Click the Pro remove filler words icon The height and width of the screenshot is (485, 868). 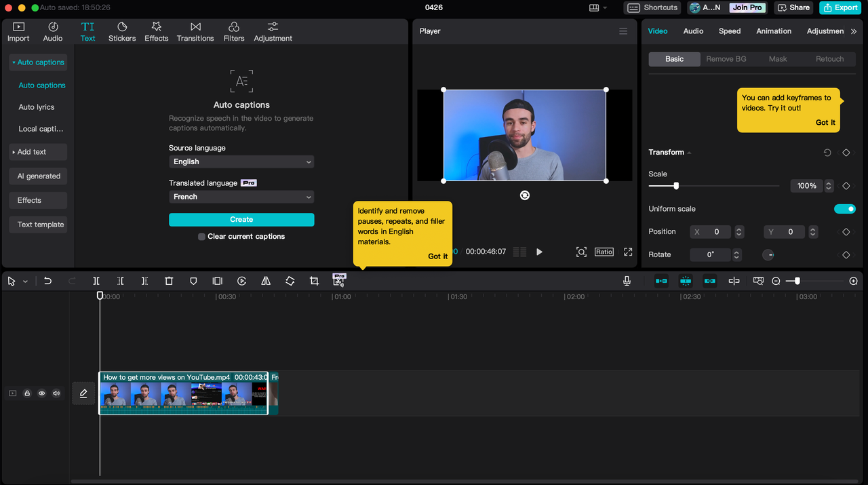pyautogui.click(x=339, y=280)
